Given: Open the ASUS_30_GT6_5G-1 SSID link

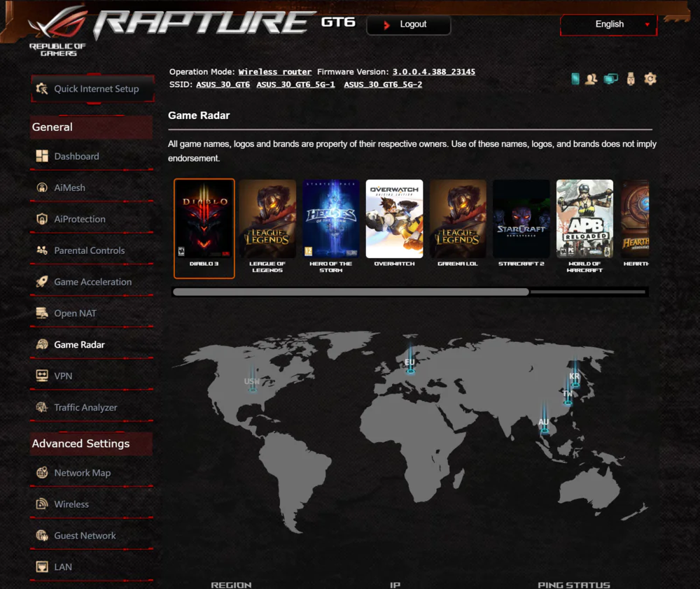Looking at the screenshot, I should pyautogui.click(x=295, y=85).
